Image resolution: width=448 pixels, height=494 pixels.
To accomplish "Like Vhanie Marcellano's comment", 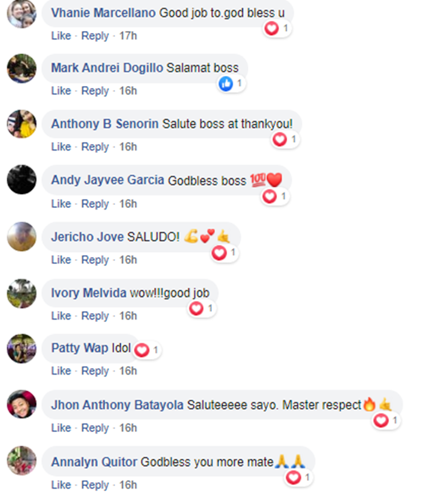I will click(61, 36).
